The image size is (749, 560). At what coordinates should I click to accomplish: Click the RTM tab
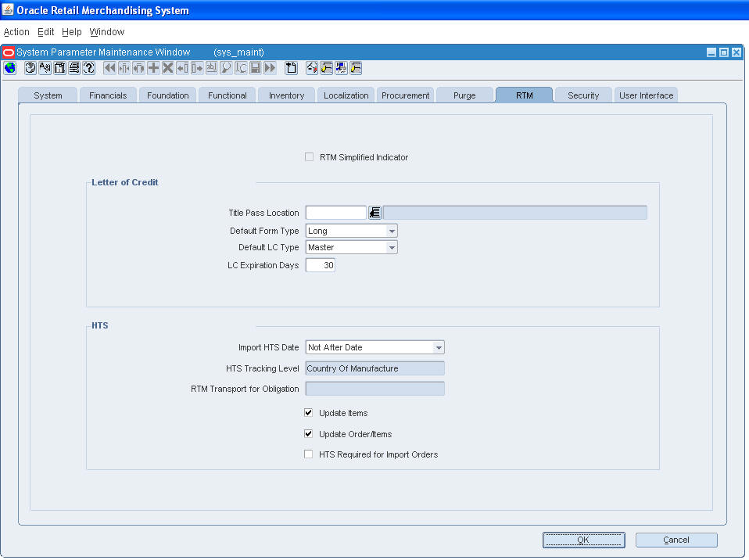[525, 95]
